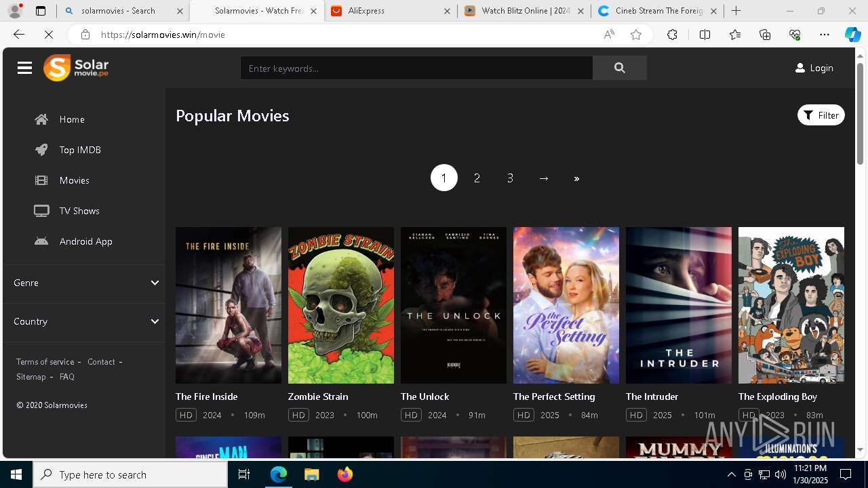This screenshot has height=488, width=868.
Task: Click The Unlock title link
Action: pos(425,396)
